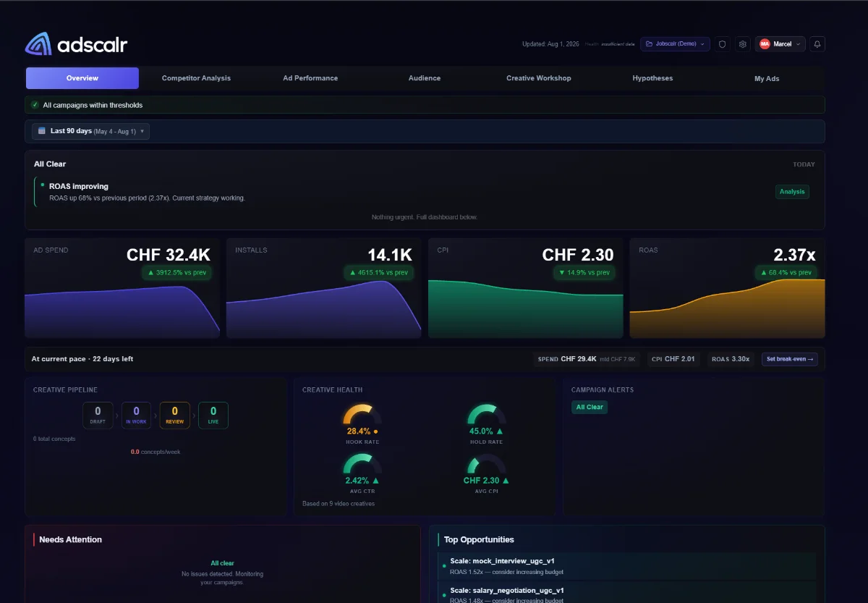Click the CPI 14.9% vs prev badge

pyautogui.click(x=584, y=273)
